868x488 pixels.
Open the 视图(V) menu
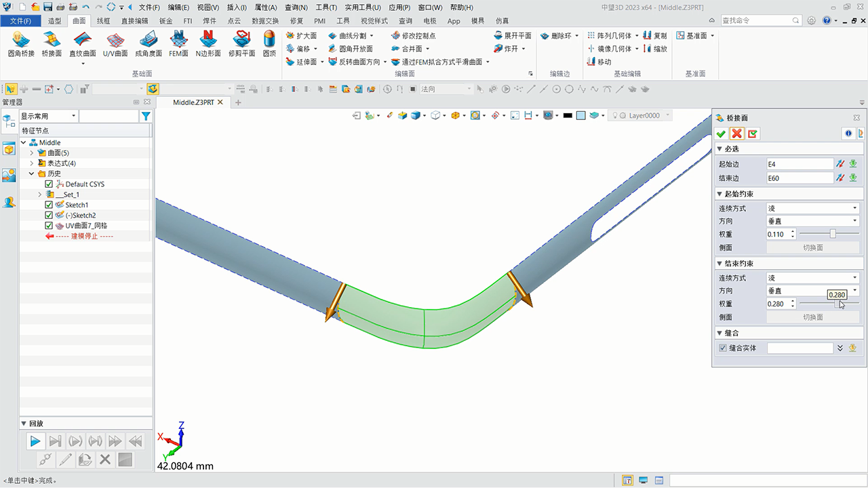[x=208, y=7]
